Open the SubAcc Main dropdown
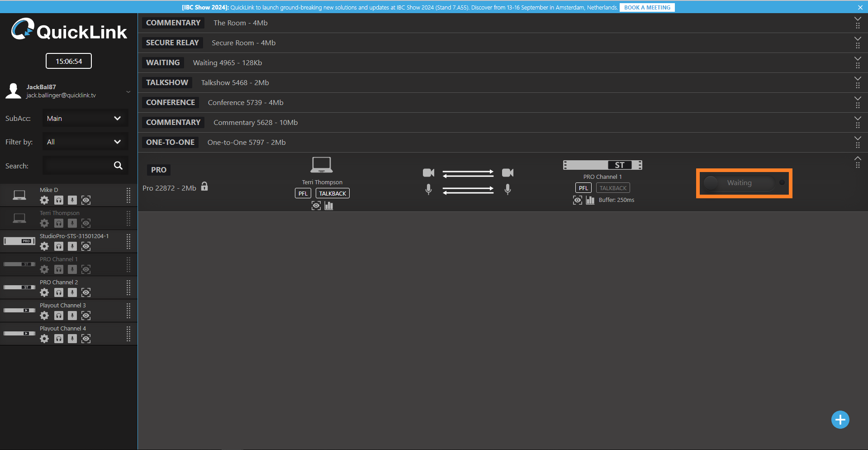Viewport: 868px width, 450px height. click(85, 119)
